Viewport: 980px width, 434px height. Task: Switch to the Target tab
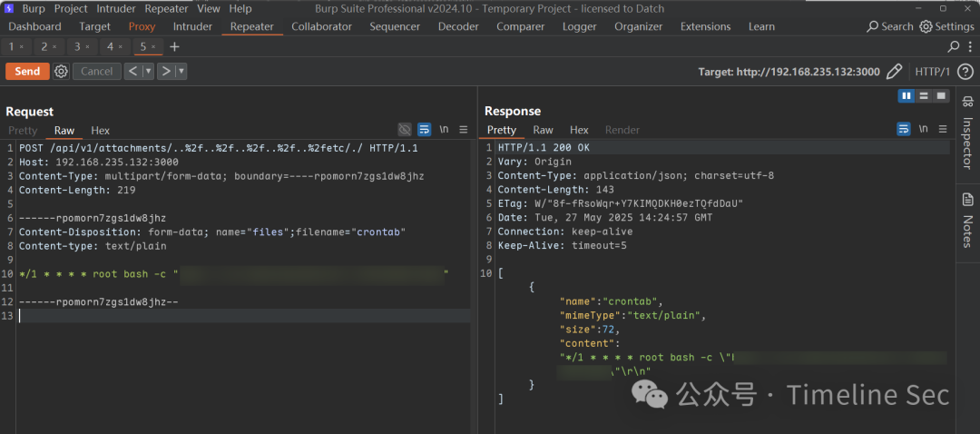pyautogui.click(x=95, y=26)
